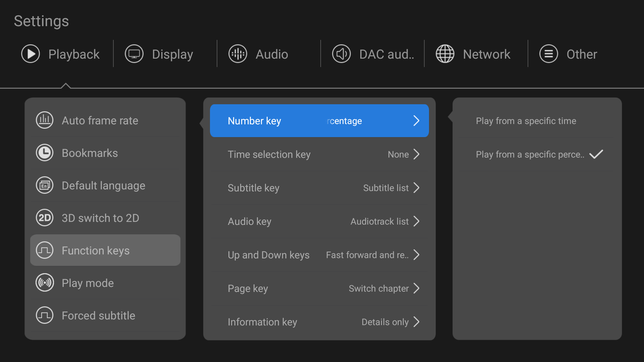Click the 'Fast forward and re..' value
The image size is (644, 362).
pyautogui.click(x=367, y=255)
